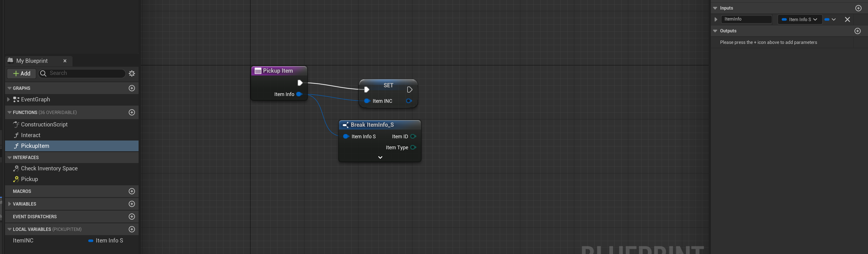Click the SET node exec input pin
This screenshot has height=254, width=868.
click(x=367, y=90)
